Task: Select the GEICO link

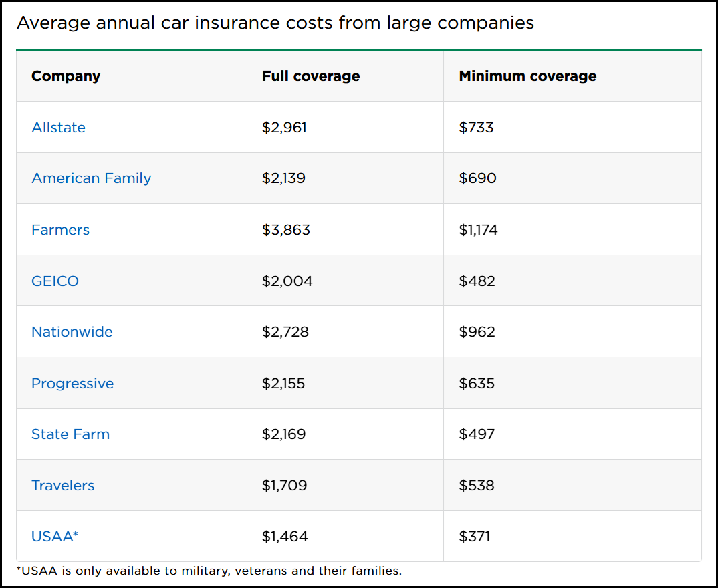Action: [x=55, y=281]
